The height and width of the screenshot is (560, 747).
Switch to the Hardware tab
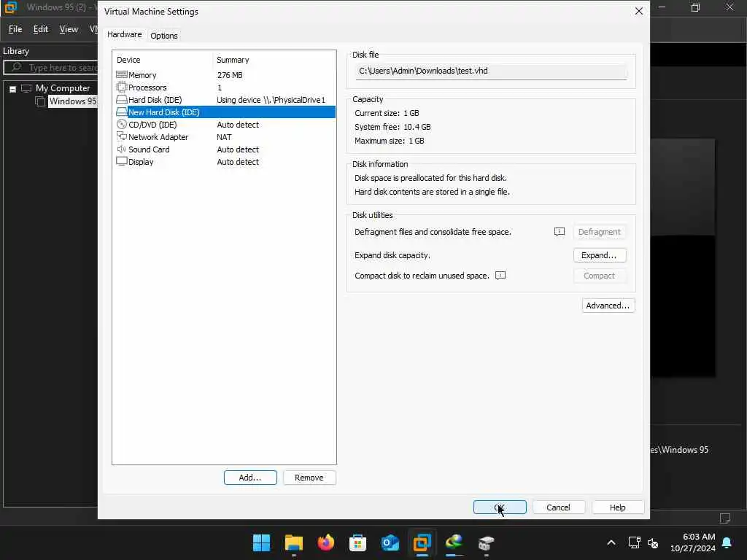[x=124, y=34]
